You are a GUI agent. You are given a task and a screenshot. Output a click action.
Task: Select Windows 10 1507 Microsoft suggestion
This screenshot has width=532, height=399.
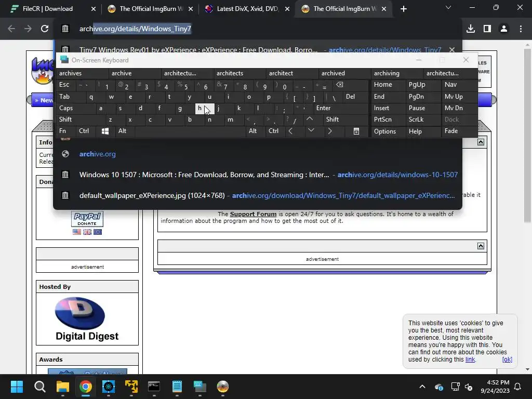tap(258, 175)
